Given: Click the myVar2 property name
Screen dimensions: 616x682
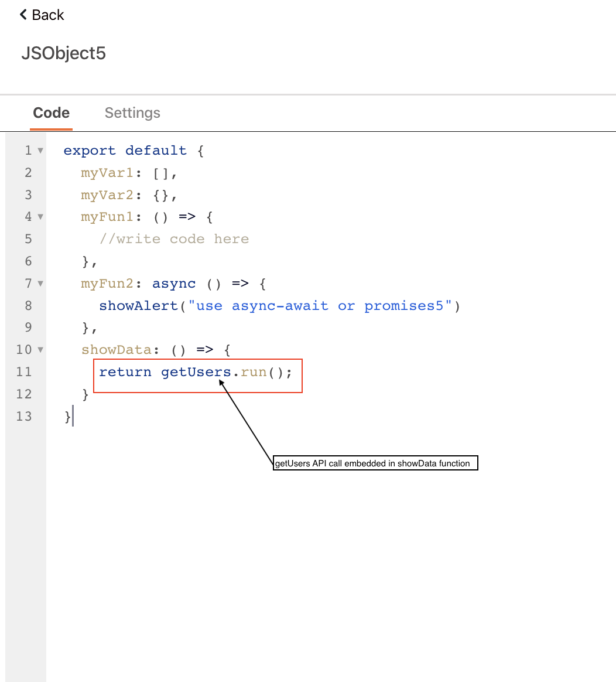Looking at the screenshot, I should (108, 195).
